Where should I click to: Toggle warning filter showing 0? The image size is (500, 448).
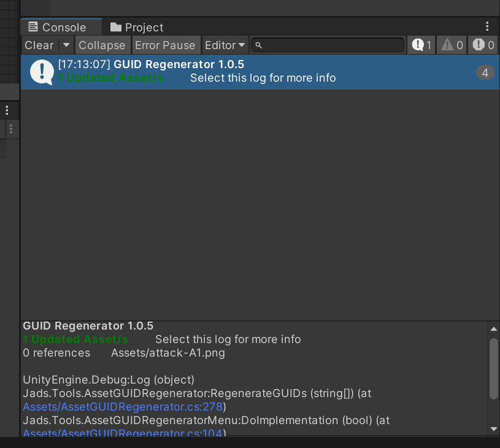452,45
